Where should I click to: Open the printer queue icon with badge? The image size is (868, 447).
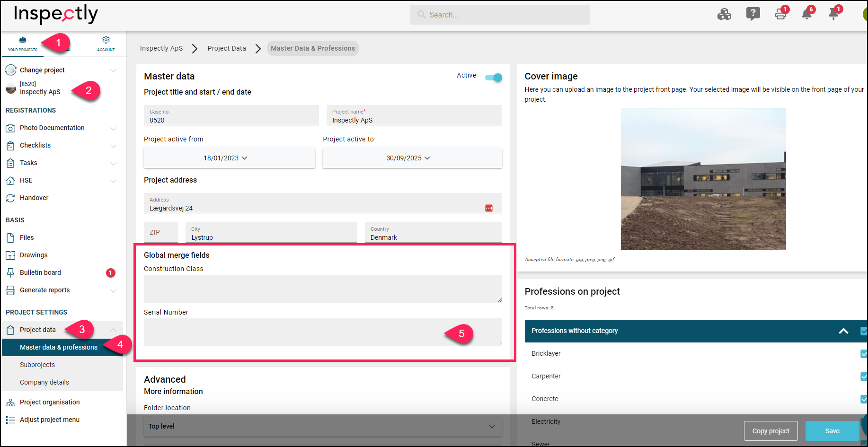(x=781, y=14)
